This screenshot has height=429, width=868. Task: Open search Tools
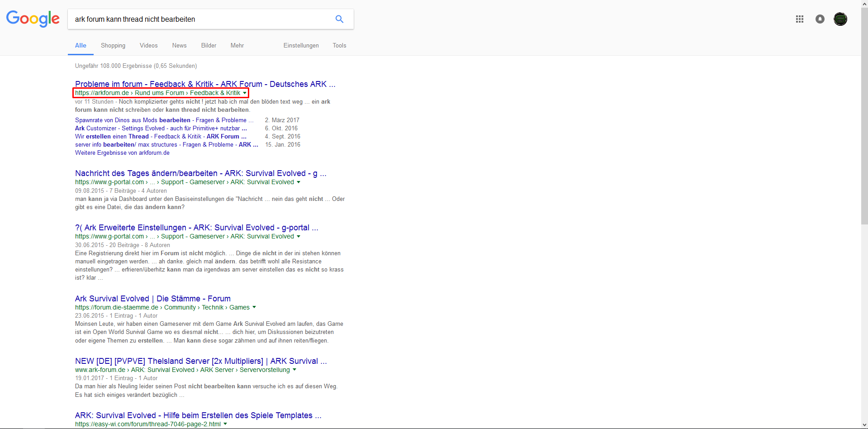[x=339, y=45]
